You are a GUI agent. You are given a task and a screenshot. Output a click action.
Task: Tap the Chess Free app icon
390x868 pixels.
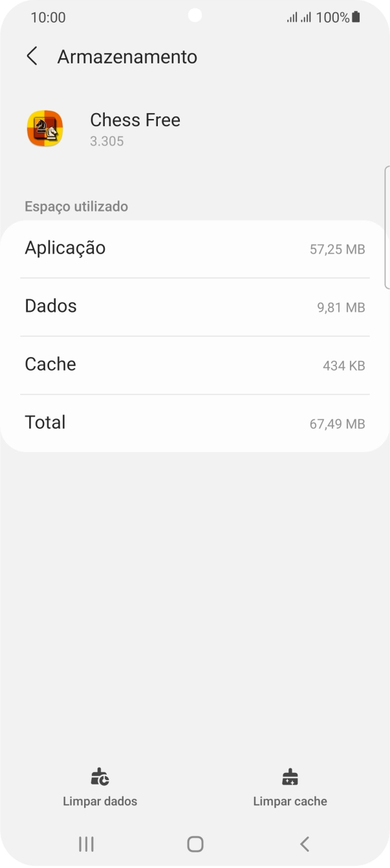point(45,128)
